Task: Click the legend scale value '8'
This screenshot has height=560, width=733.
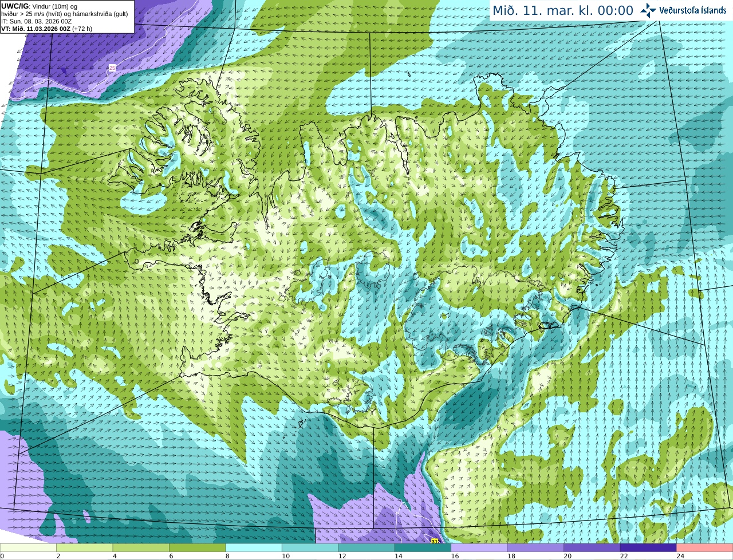Action: tap(227, 556)
